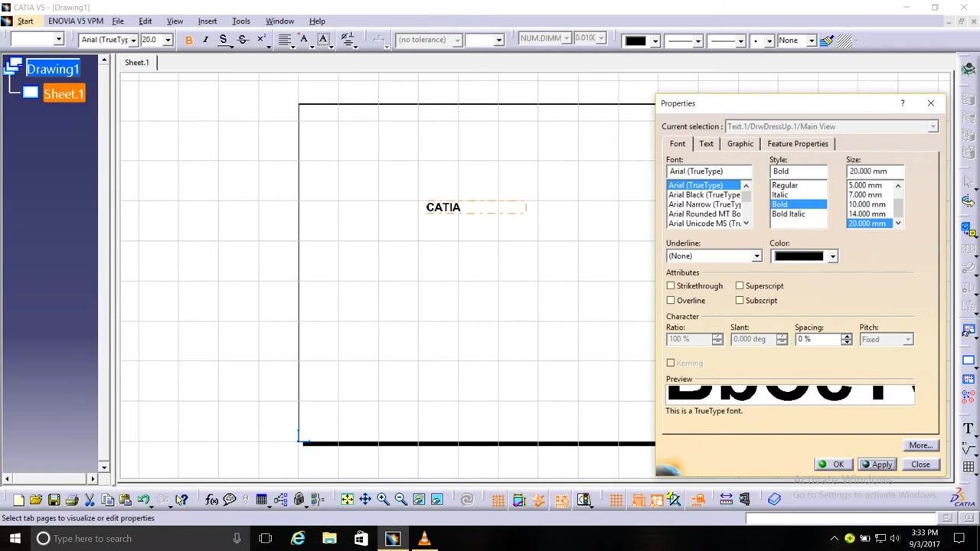Screen dimensions: 980x551
Task: Click the Open folder icon
Action: (x=35, y=500)
